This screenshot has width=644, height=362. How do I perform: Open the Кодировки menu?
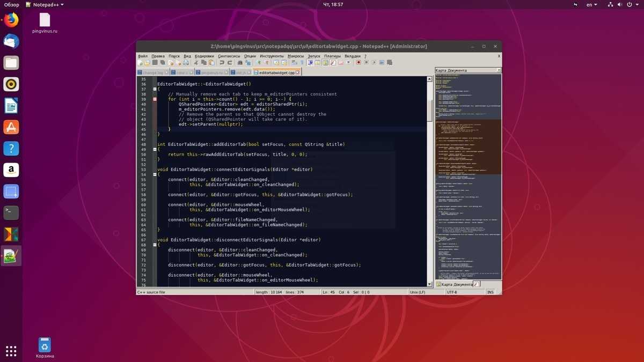pyautogui.click(x=204, y=56)
